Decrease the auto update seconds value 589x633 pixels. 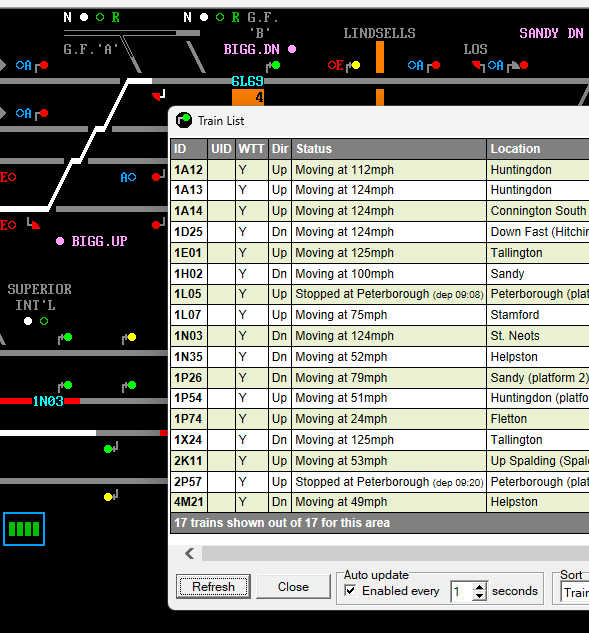[x=479, y=596]
